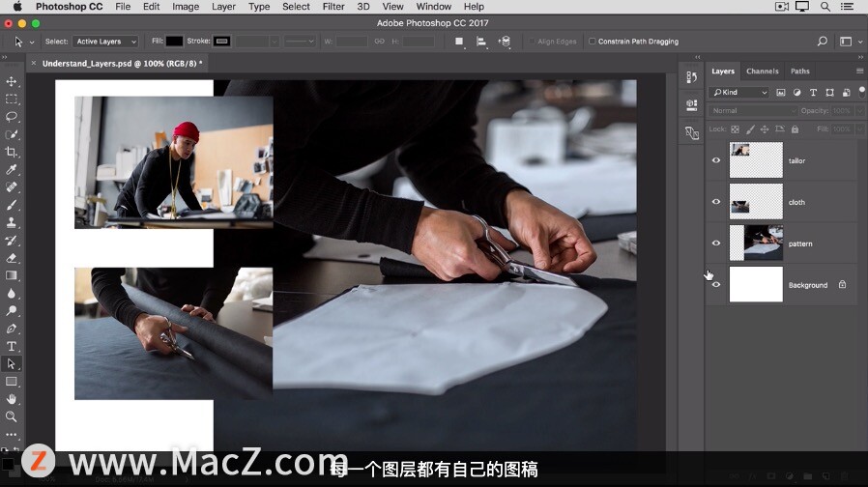Open the Opacity slider dropdown
868x487 pixels.
pyautogui.click(x=859, y=111)
